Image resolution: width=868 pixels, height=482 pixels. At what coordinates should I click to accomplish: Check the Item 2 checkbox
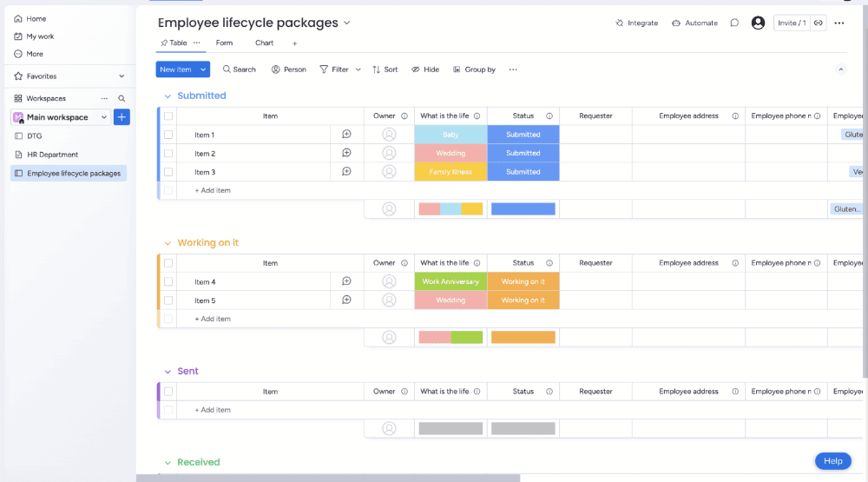(168, 154)
